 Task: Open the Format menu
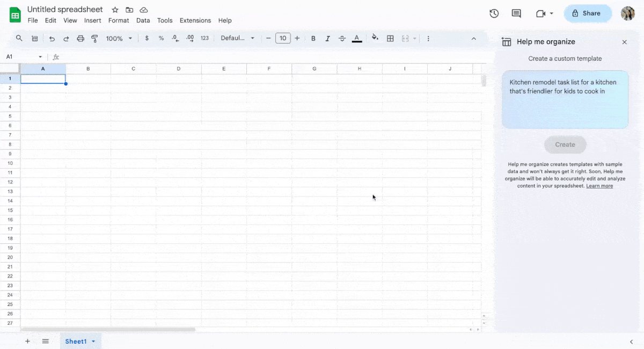(119, 20)
